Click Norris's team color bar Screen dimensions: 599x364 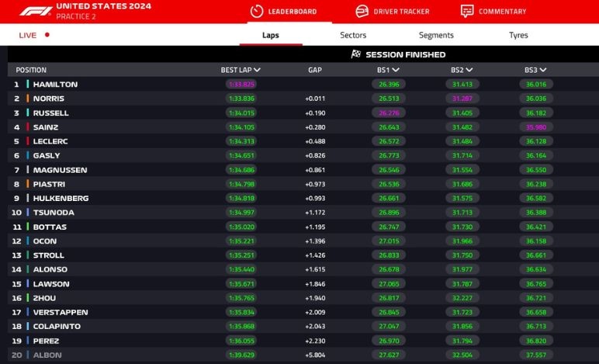click(x=27, y=99)
